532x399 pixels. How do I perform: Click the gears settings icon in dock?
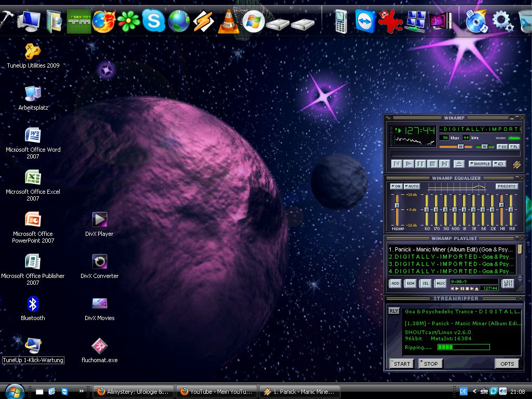click(x=502, y=21)
